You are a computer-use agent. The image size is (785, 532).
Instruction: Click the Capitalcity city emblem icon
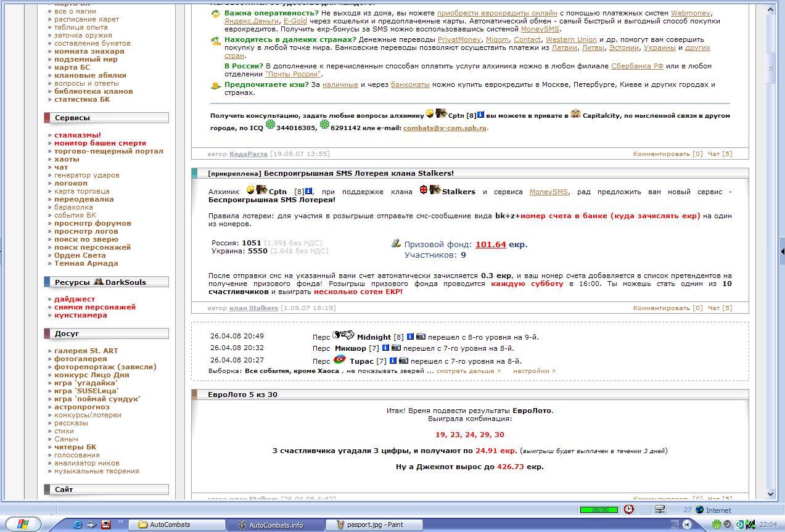pos(575,113)
